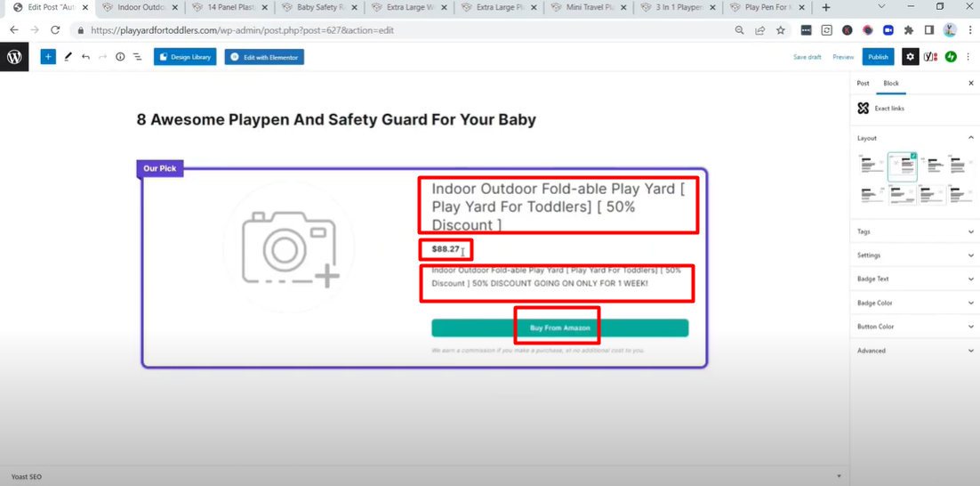Open the puzzle-piece Extensions menu
The image size is (980, 486).
(x=909, y=30)
